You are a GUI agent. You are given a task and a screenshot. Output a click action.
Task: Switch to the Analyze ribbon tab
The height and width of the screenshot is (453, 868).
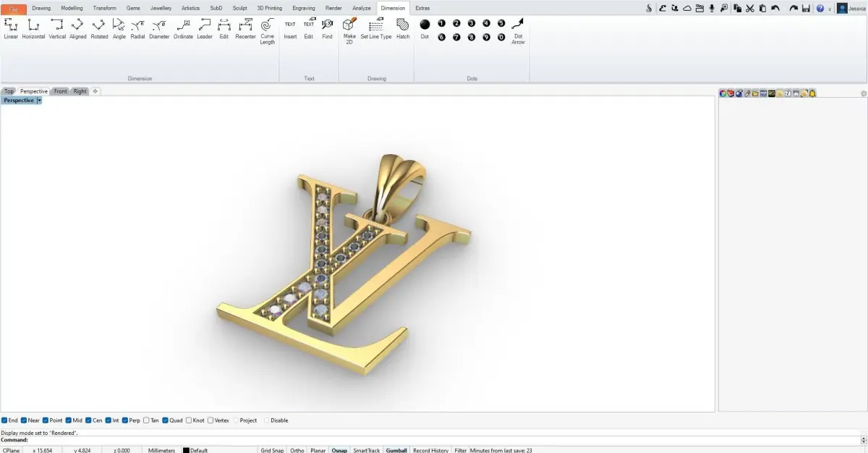click(x=361, y=8)
